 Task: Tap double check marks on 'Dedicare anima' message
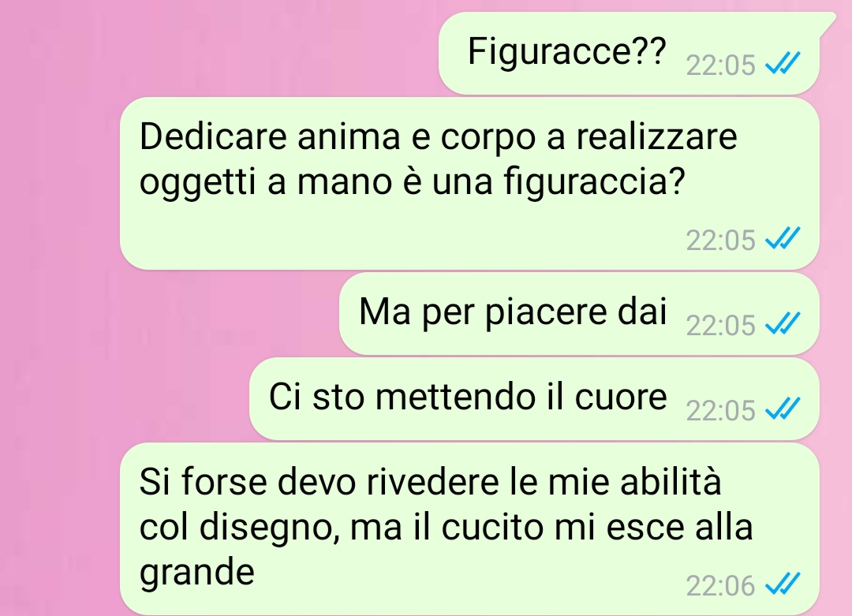783,238
